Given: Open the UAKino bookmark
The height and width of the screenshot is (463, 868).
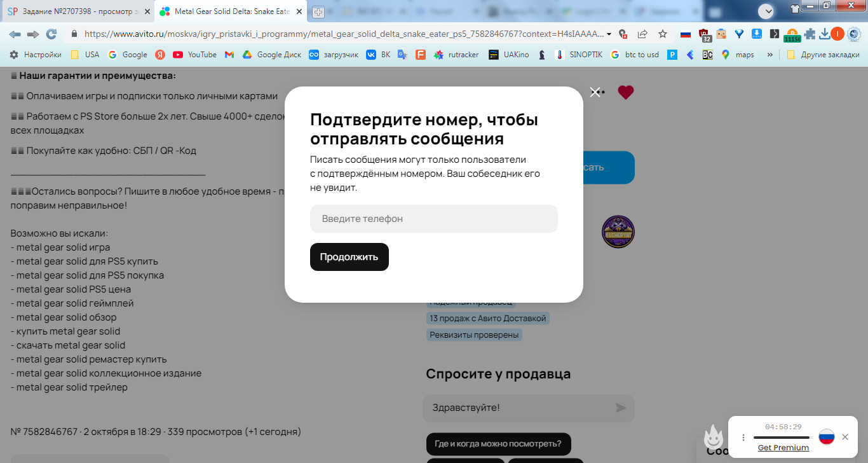Looking at the screenshot, I should click(x=509, y=55).
